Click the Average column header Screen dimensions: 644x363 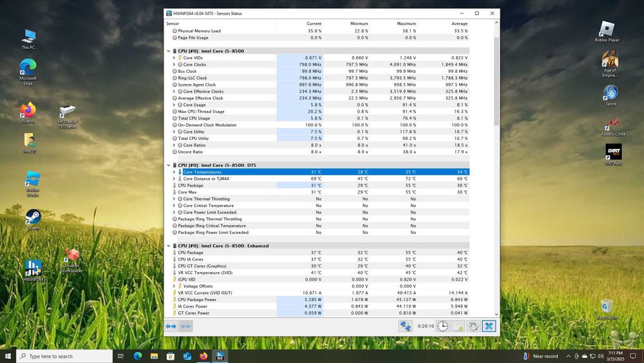point(444,23)
